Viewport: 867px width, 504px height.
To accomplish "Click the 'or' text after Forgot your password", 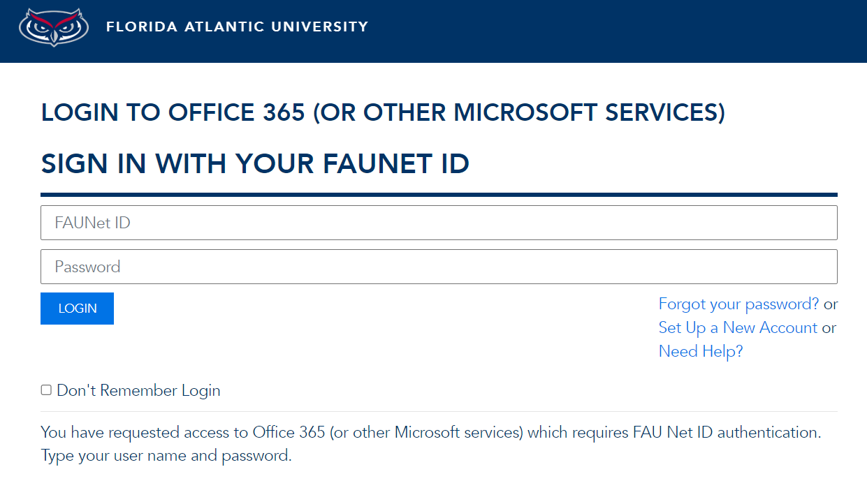I will click(830, 304).
